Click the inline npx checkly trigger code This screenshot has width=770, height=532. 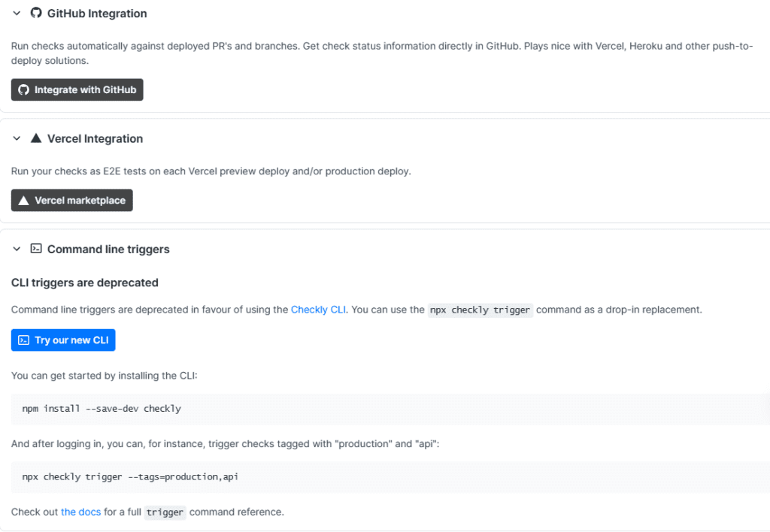[480, 310]
